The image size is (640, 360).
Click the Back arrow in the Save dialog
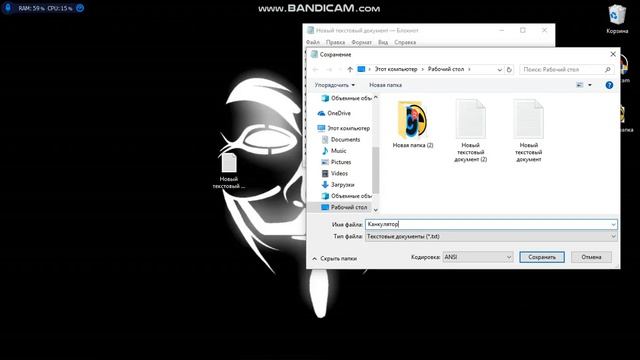[315, 69]
